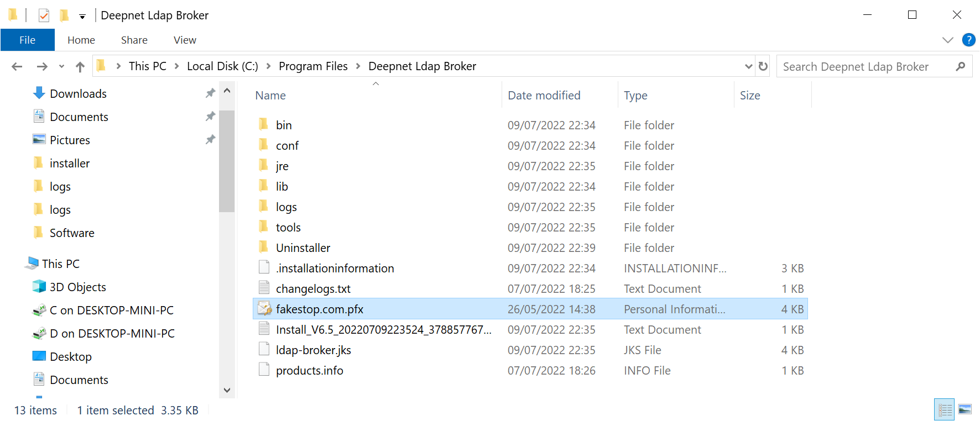This screenshot has height=421, width=980.
Task: Go back with the left arrow
Action: point(17,67)
